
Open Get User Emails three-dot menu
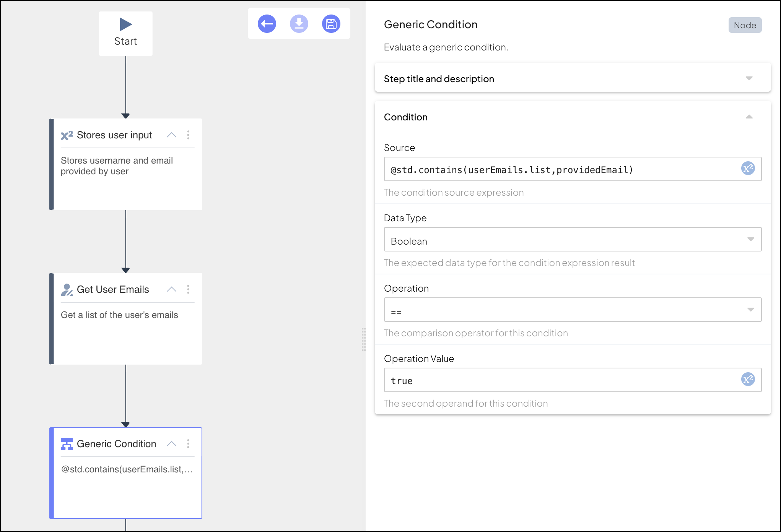pyautogui.click(x=188, y=289)
